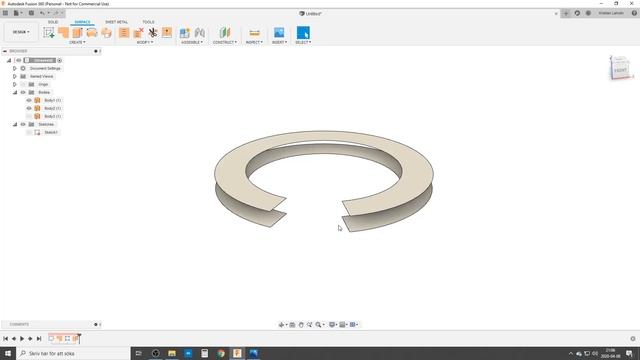
Task: Collapse the Bodies folder
Action: point(15,92)
